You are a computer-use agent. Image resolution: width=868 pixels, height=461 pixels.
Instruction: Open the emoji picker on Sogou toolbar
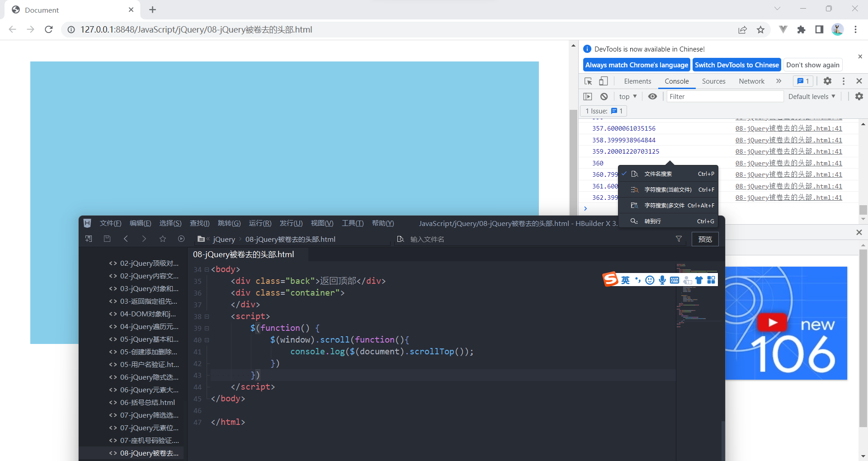click(x=650, y=280)
